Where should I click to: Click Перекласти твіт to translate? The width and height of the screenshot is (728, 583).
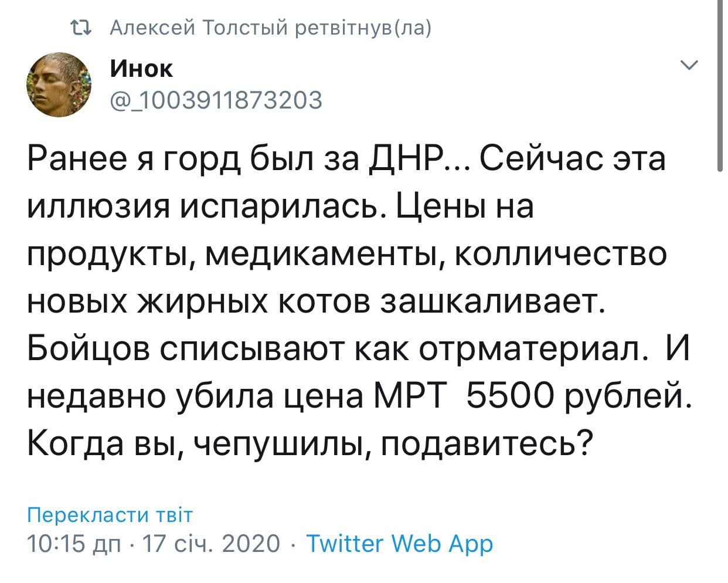point(110,515)
